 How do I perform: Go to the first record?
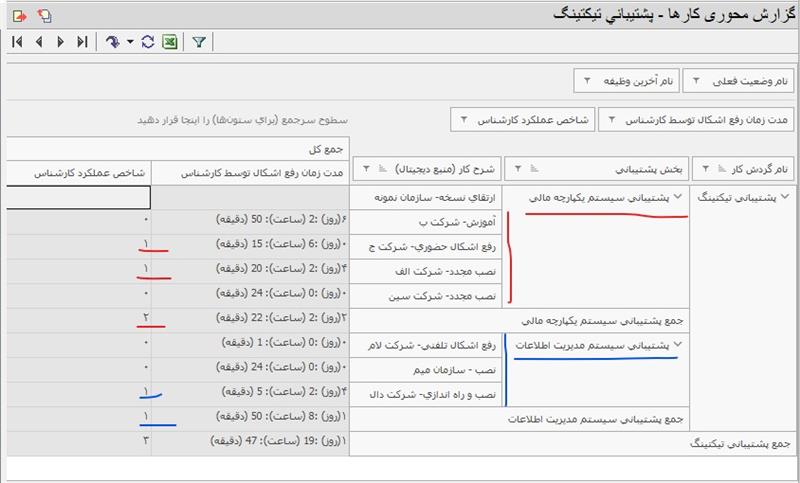[x=17, y=43]
